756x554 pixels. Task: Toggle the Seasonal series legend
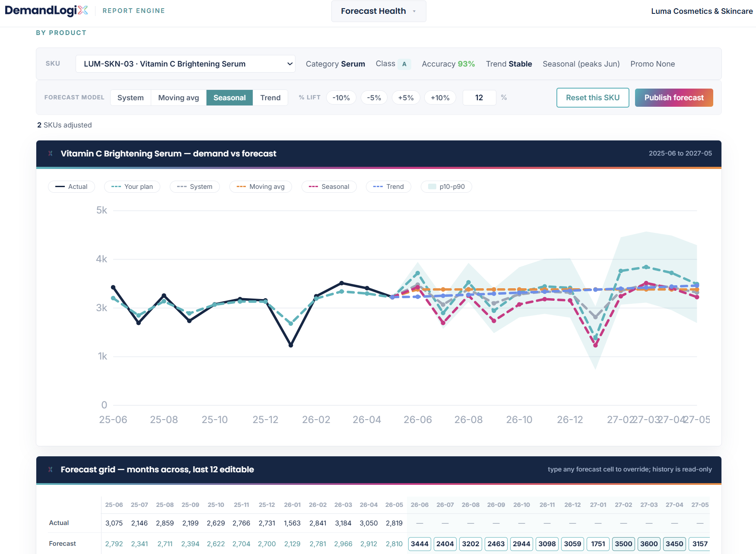click(x=329, y=187)
